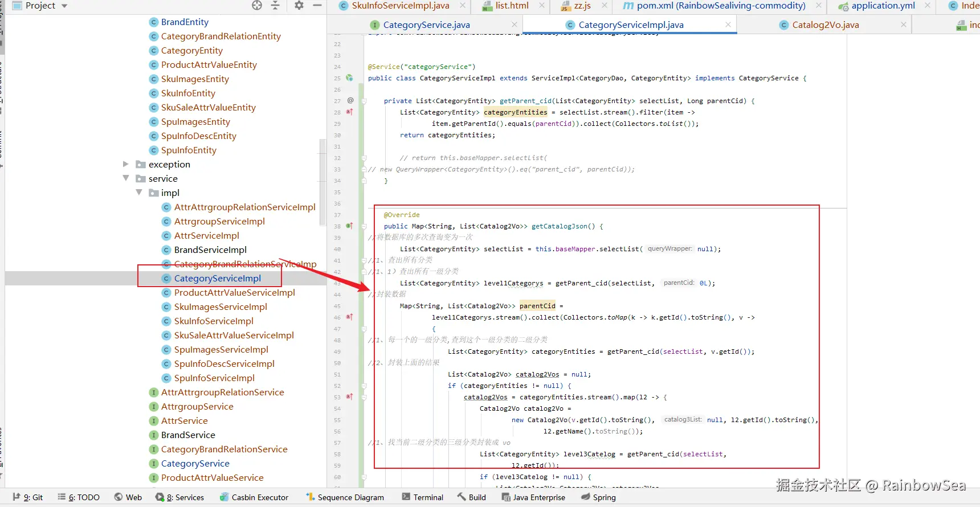Image resolution: width=980 pixels, height=507 pixels.
Task: Click implements gutter icon on line 38
Action: click(x=349, y=226)
